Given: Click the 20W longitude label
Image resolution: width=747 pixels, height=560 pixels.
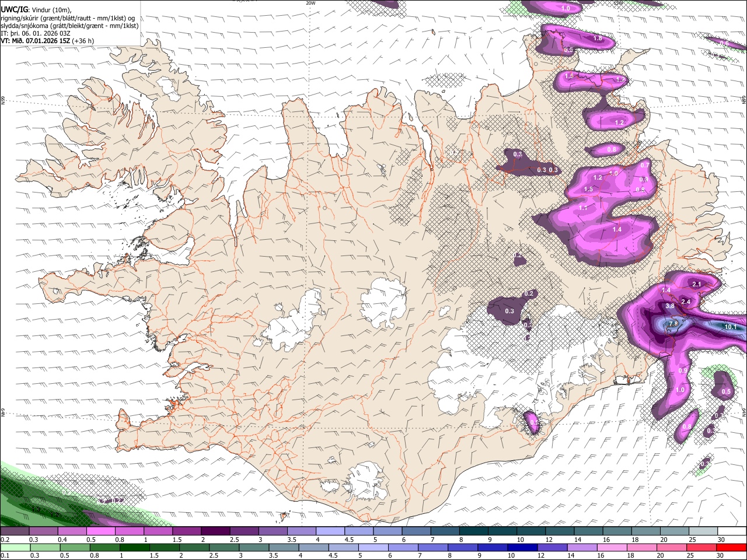Looking at the screenshot, I should (310, 3).
